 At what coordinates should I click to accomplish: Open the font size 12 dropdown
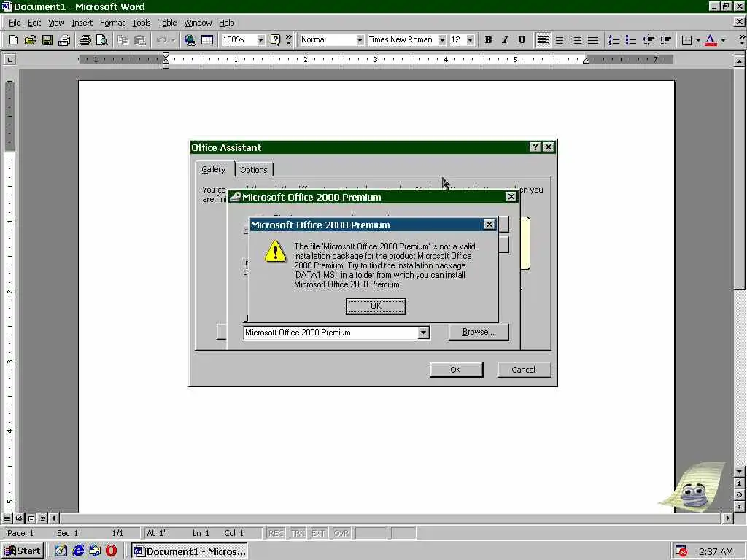[471, 40]
